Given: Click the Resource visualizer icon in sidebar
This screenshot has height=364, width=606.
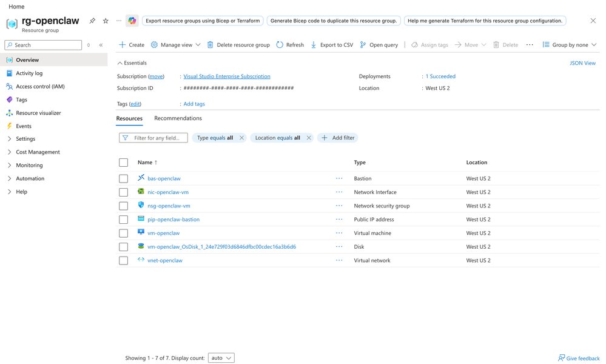Looking at the screenshot, I should pyautogui.click(x=8, y=112).
